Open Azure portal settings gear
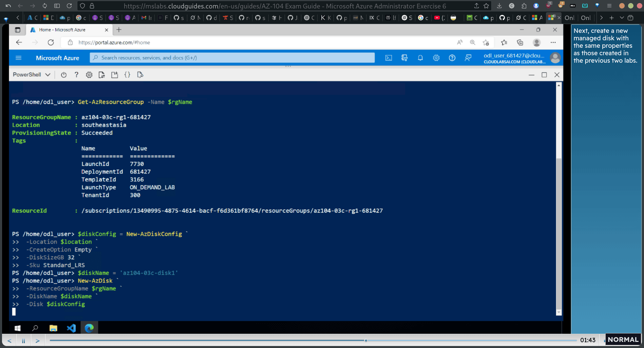The image size is (644, 348). [x=436, y=58]
